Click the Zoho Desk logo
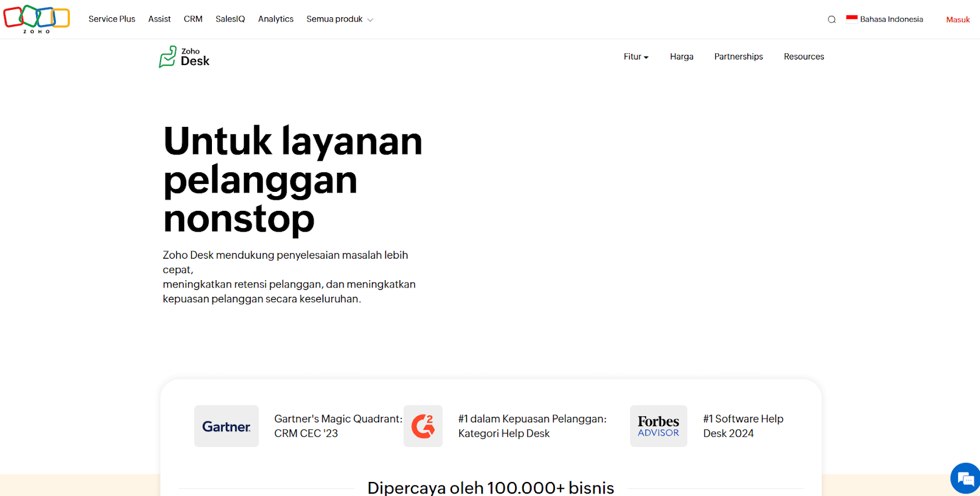 tap(184, 57)
